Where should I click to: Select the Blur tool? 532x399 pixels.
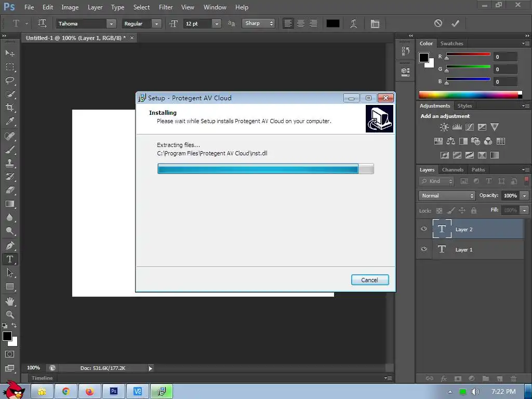coord(9,218)
